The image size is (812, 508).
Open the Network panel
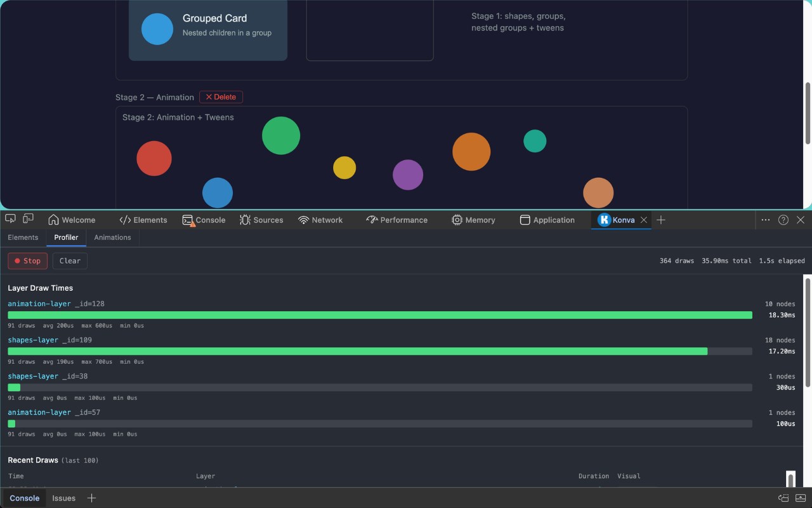(x=320, y=220)
